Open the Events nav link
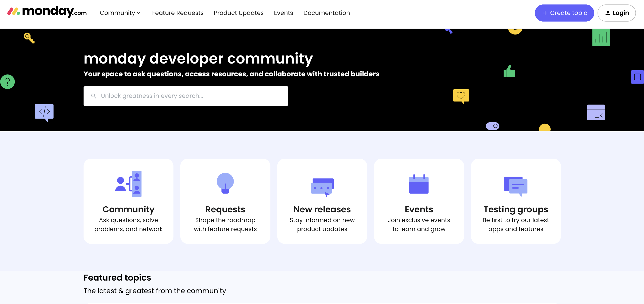The height and width of the screenshot is (304, 644). point(283,13)
